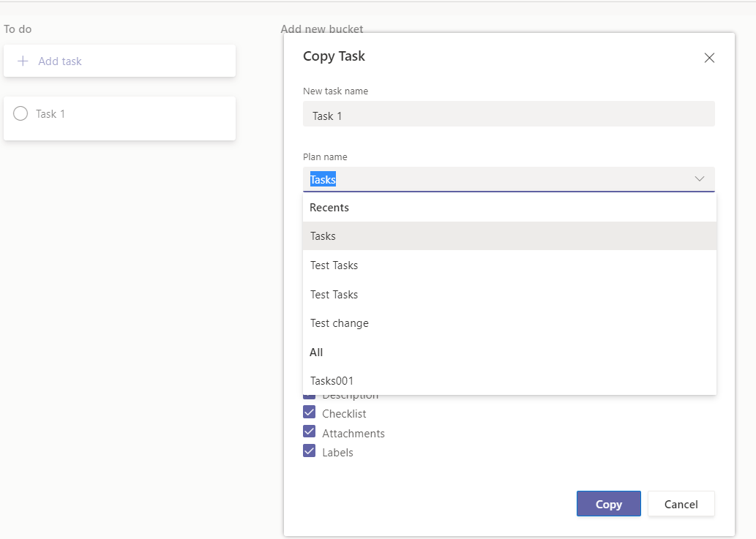Uncheck the Checklist checkbox
756x539 pixels.
coord(309,412)
